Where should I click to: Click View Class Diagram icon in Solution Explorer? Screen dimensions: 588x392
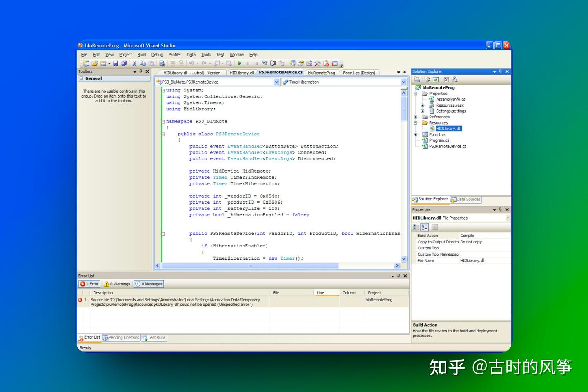(455, 80)
